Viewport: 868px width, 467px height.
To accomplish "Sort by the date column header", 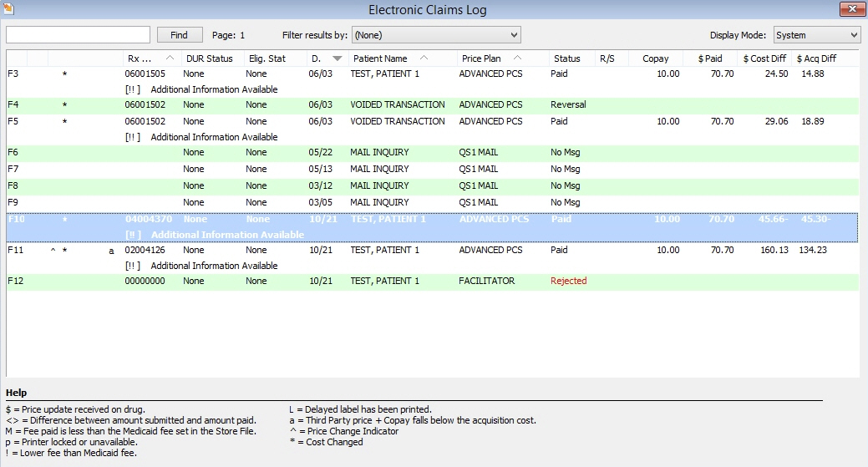I will coord(327,58).
